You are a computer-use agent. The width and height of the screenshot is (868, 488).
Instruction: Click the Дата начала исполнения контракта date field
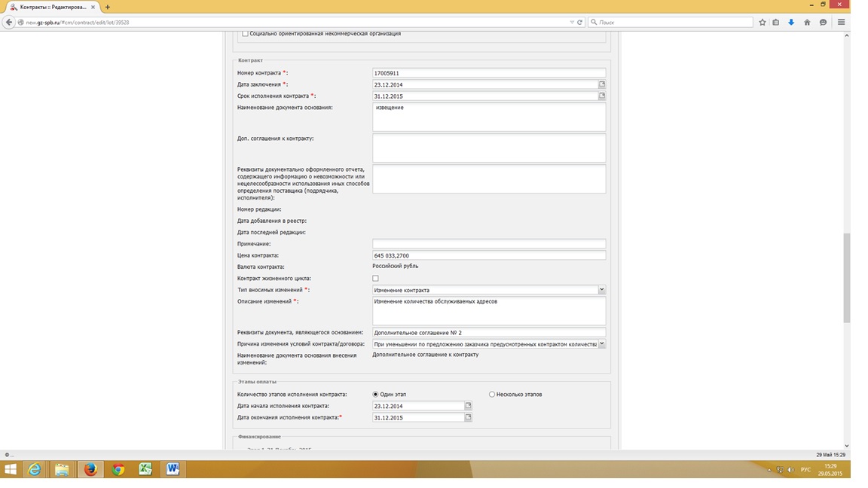click(418, 406)
